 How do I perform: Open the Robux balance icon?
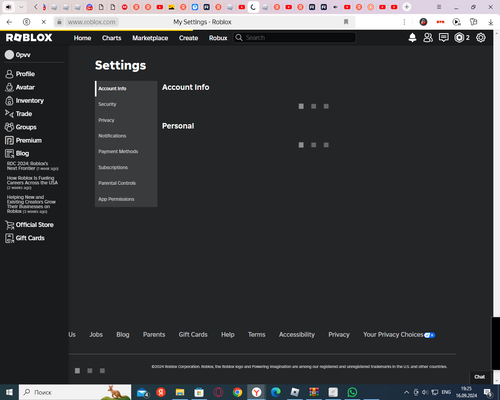(x=459, y=38)
